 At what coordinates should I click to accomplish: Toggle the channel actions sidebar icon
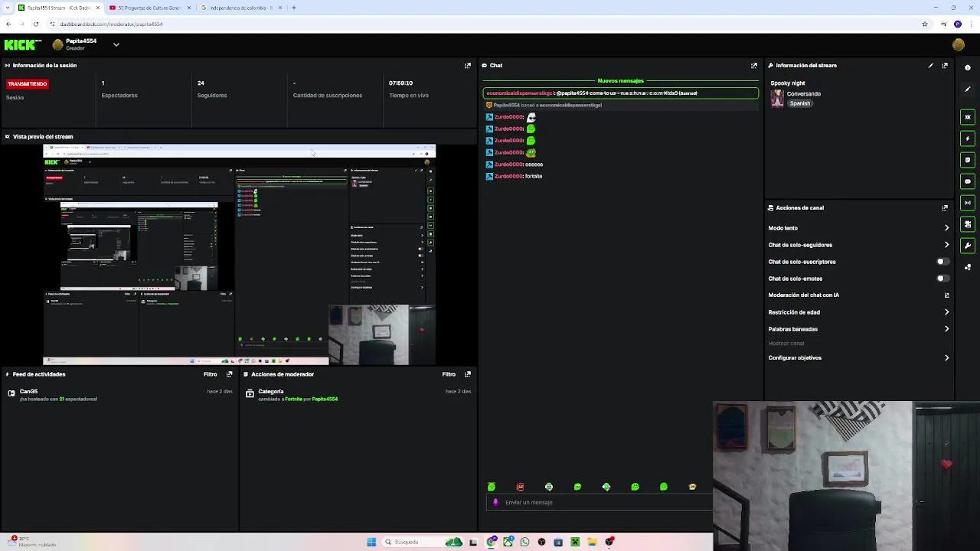click(968, 224)
